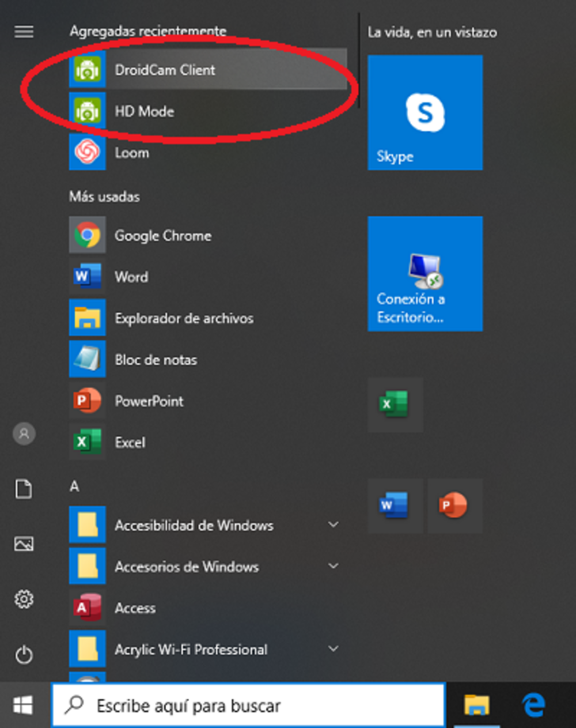Viewport: 576px width, 728px height.
Task: Click the letter A section header
Action: coord(74,486)
